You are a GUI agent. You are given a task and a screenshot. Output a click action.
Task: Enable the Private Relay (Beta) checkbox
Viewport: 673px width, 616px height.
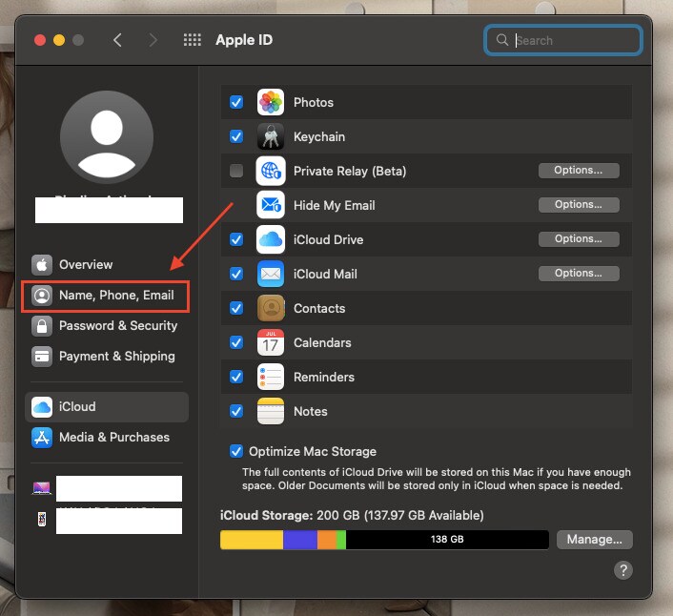236,171
